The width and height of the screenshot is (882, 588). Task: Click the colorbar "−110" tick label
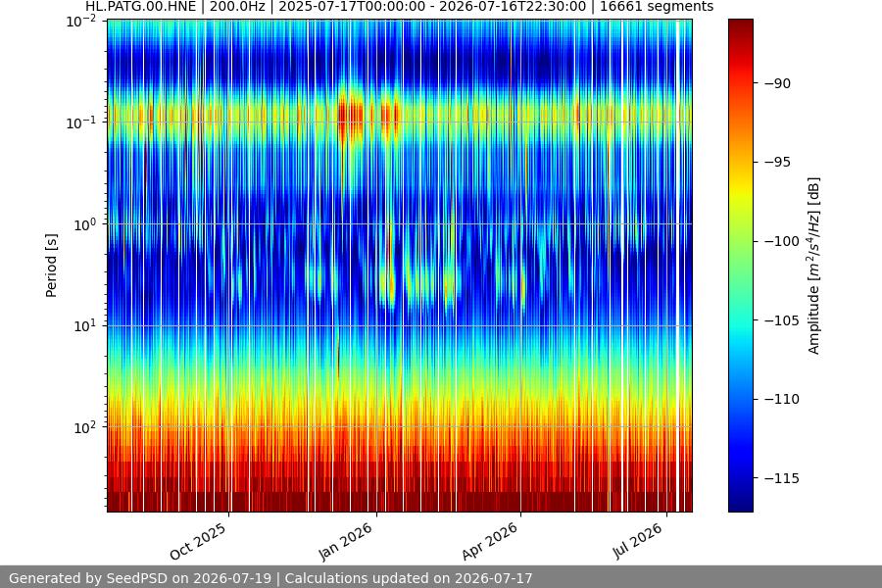tap(782, 399)
